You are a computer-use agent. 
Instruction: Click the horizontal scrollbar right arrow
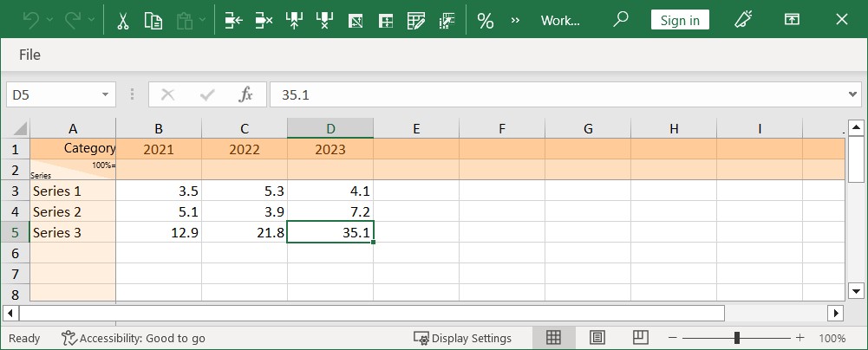[x=835, y=314]
